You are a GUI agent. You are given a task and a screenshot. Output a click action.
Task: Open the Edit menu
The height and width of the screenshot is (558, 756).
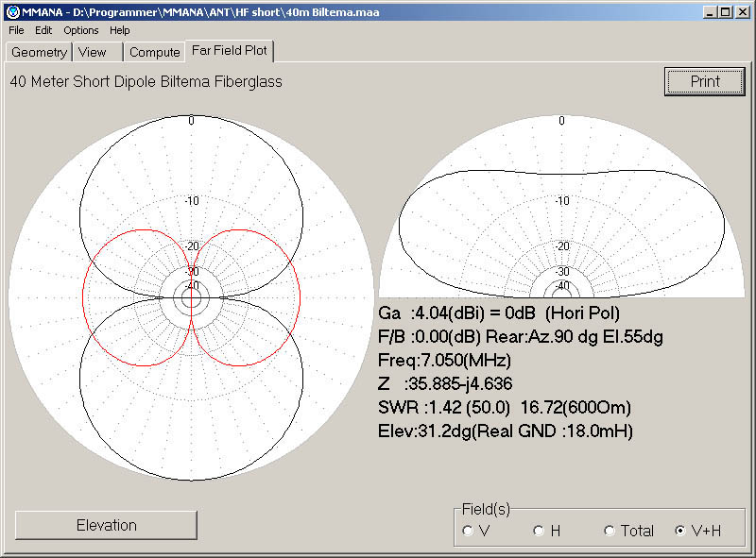pyautogui.click(x=43, y=30)
